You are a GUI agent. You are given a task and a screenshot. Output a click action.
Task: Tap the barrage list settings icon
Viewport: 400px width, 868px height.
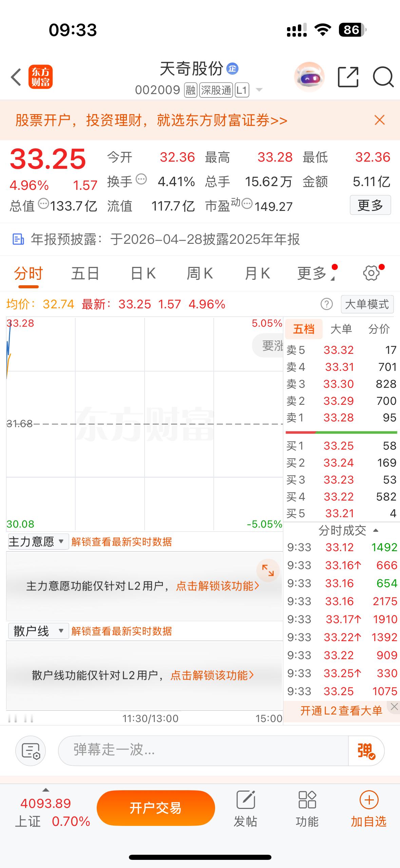point(31,751)
